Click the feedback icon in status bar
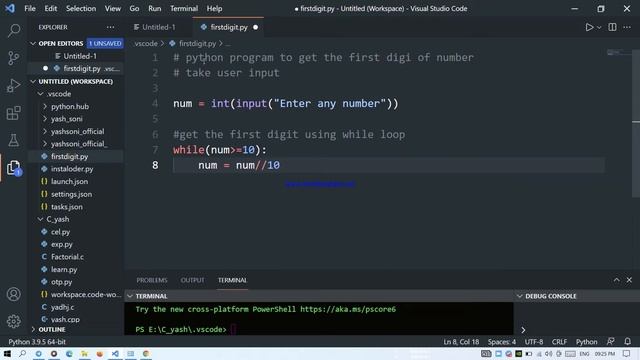This screenshot has height=360, width=640. (x=611, y=342)
